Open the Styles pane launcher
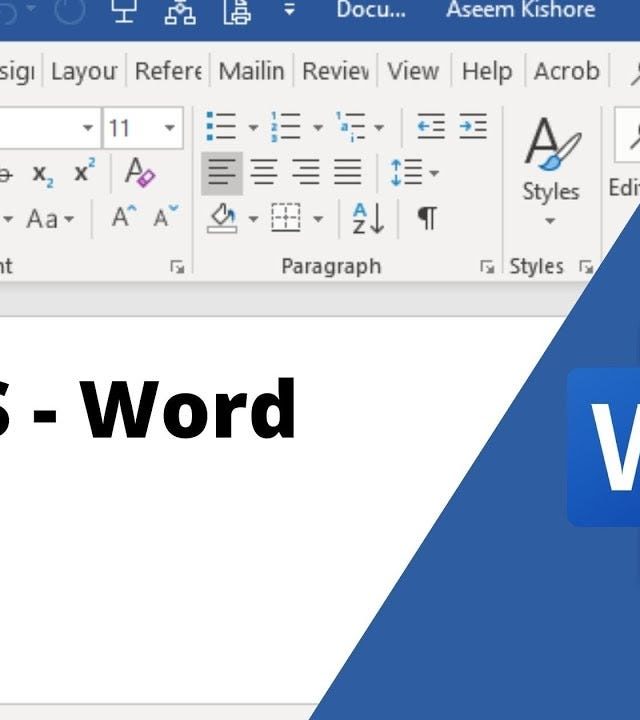This screenshot has width=640, height=720. point(586,267)
